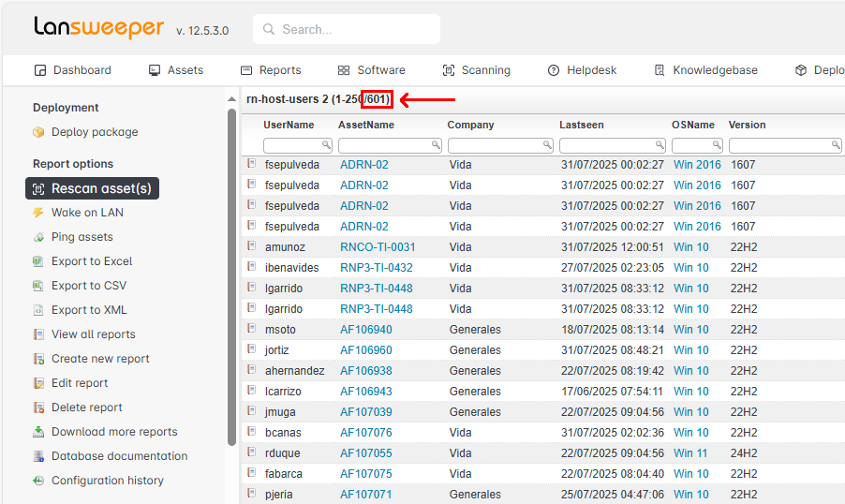Image resolution: width=845 pixels, height=504 pixels.
Task: Open the Scanning menu
Action: (x=476, y=70)
